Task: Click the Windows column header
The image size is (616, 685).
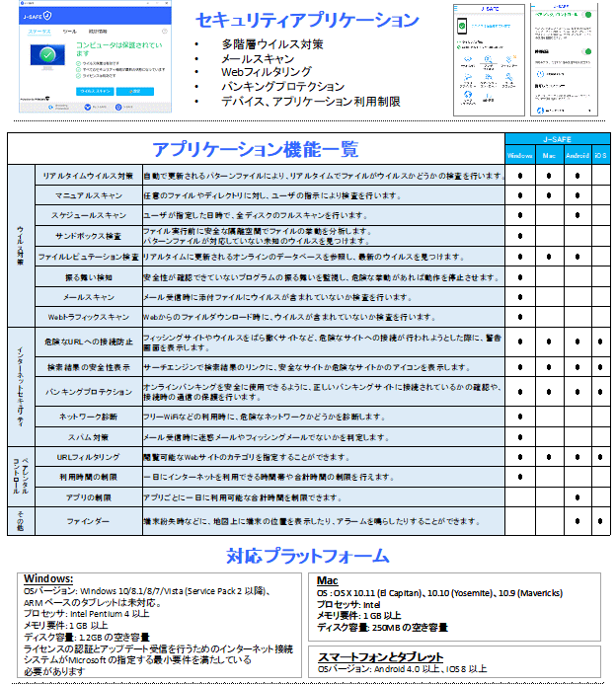Action: pos(520,155)
